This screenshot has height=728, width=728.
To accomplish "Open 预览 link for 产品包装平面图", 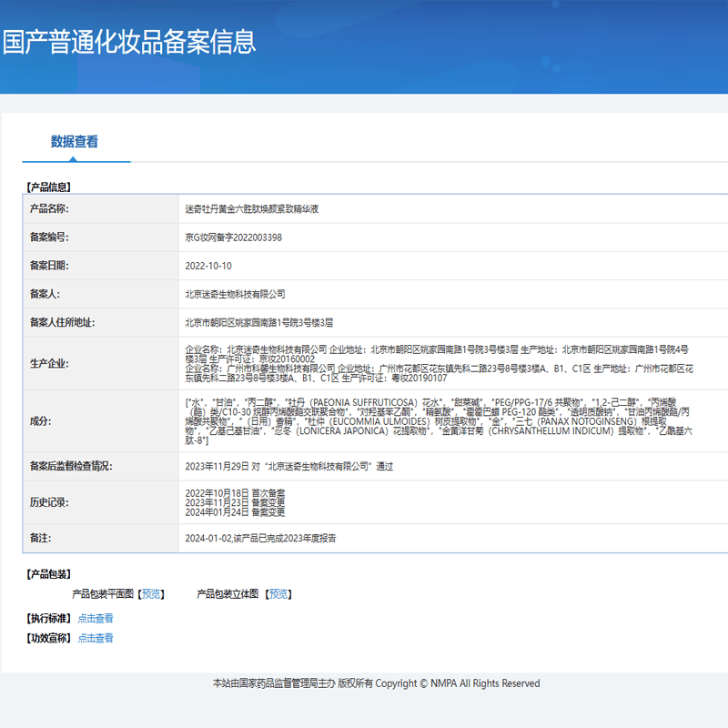I will point(152,594).
